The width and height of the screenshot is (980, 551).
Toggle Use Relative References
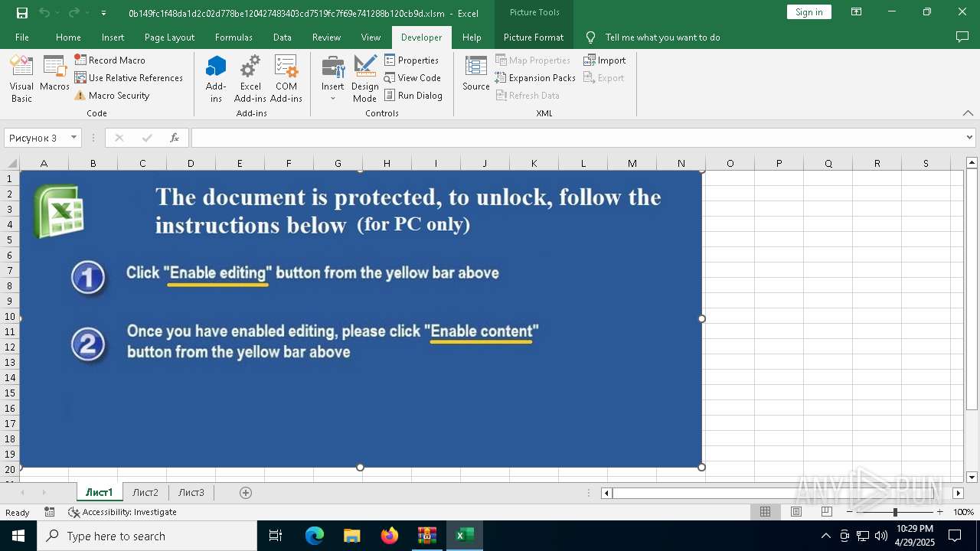pos(129,77)
